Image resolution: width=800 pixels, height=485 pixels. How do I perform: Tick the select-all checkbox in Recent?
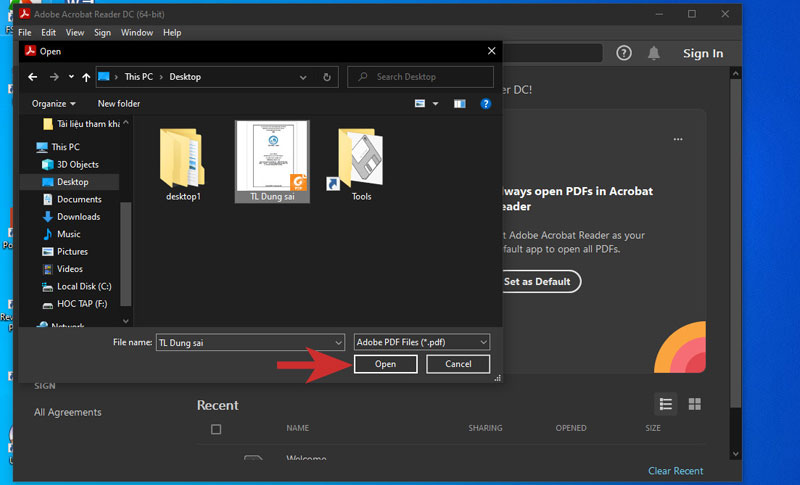click(216, 429)
